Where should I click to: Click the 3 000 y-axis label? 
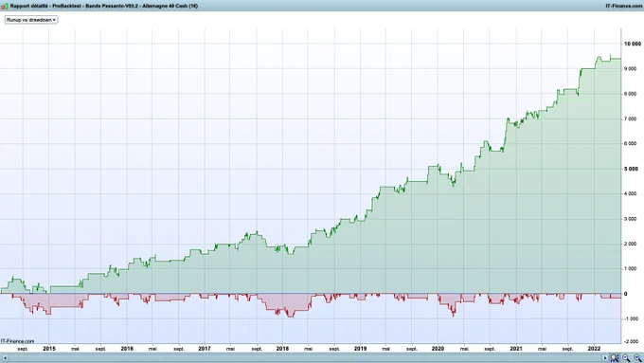[x=631, y=219]
